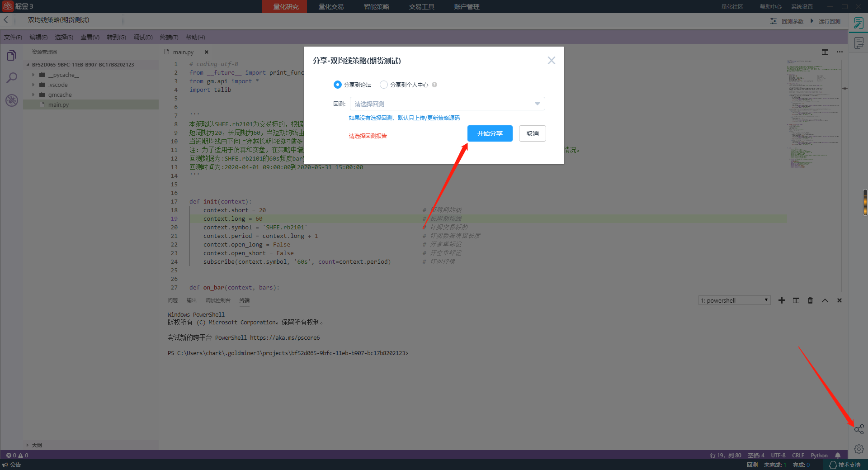Screen dimensions: 868x470
Task: Open 系统设置 in title bar
Action: coord(802,7)
